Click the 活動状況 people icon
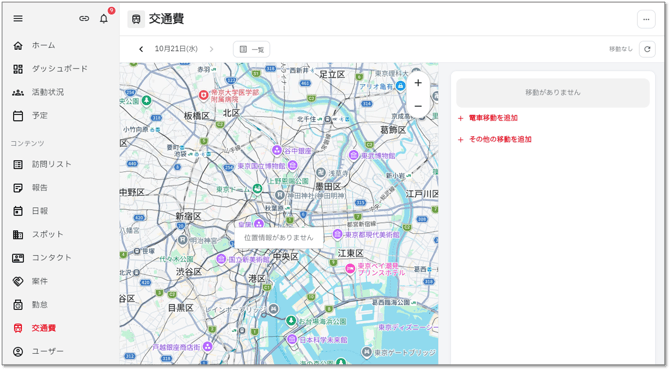Screen dimensions: 670x370 [18, 92]
